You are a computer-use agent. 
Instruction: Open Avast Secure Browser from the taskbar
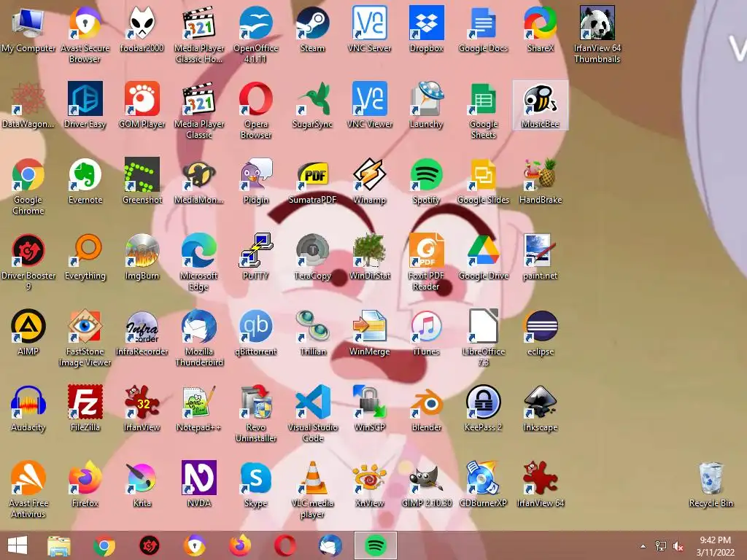tap(194, 545)
